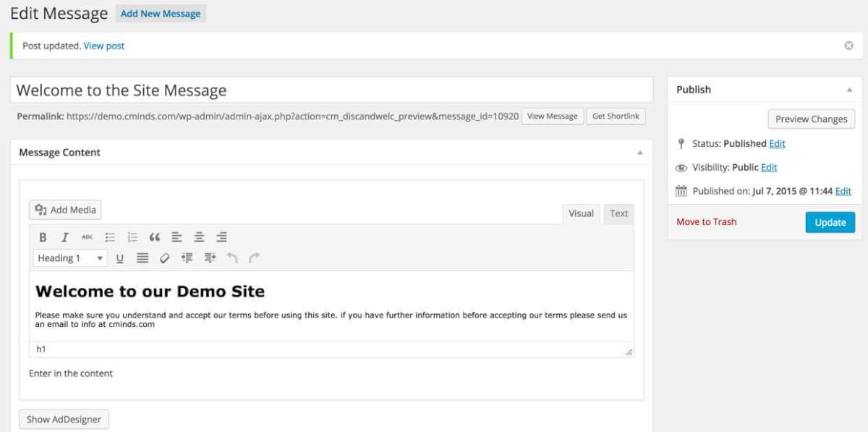This screenshot has width=868, height=432.
Task: Insert a numbered list
Action: coord(132,237)
